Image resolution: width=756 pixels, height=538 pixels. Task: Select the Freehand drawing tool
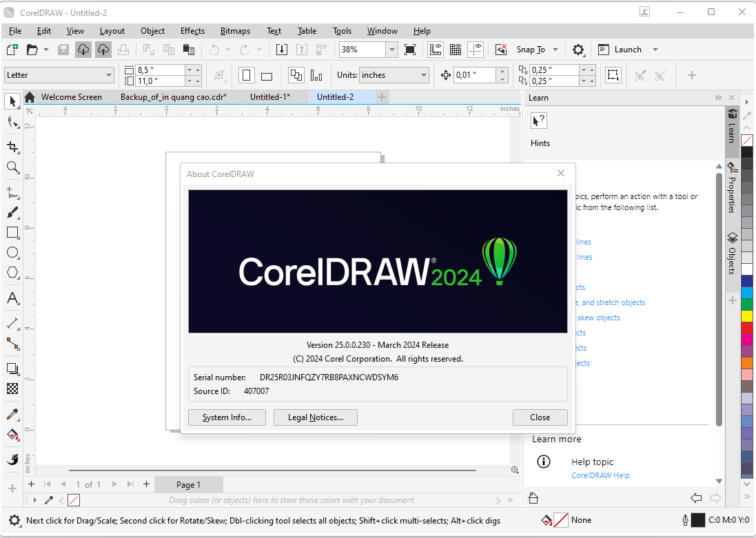point(12,192)
